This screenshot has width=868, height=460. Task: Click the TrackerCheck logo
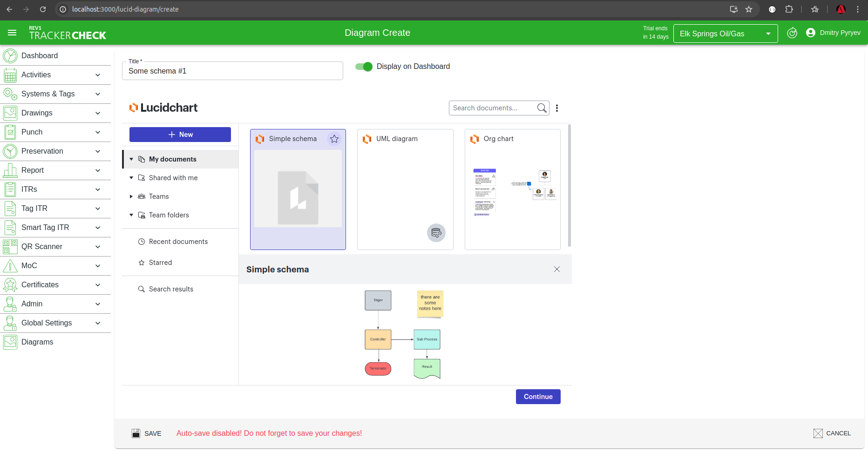click(x=68, y=33)
